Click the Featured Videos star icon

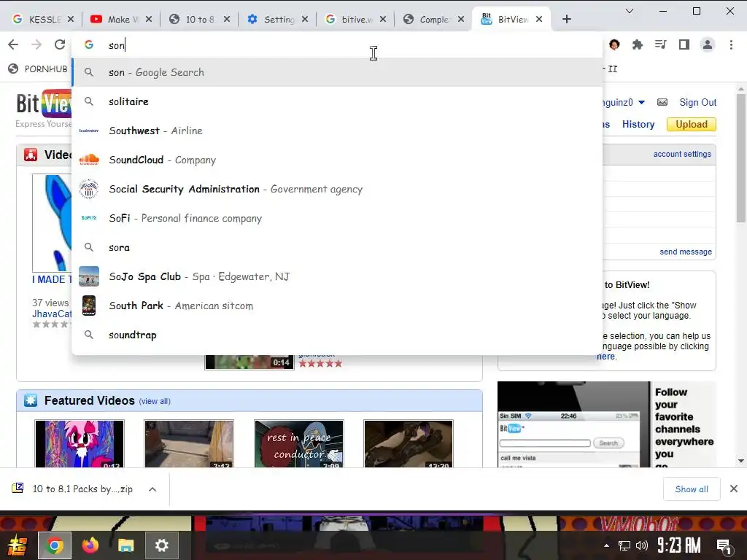click(31, 400)
